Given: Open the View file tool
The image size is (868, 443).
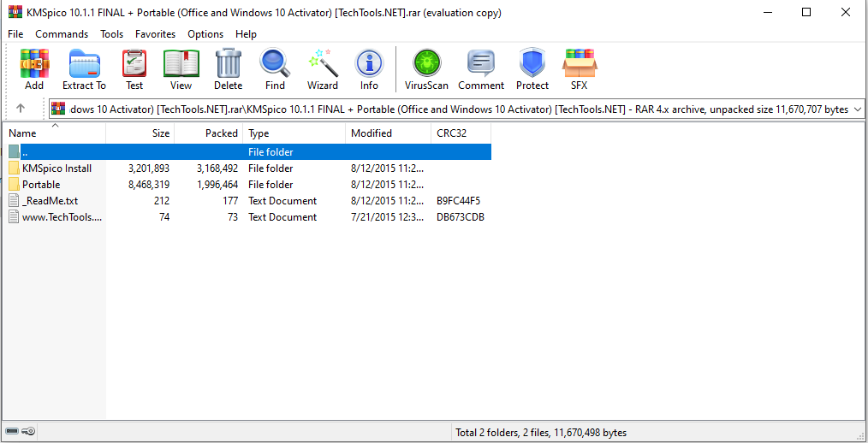Looking at the screenshot, I should [x=181, y=63].
